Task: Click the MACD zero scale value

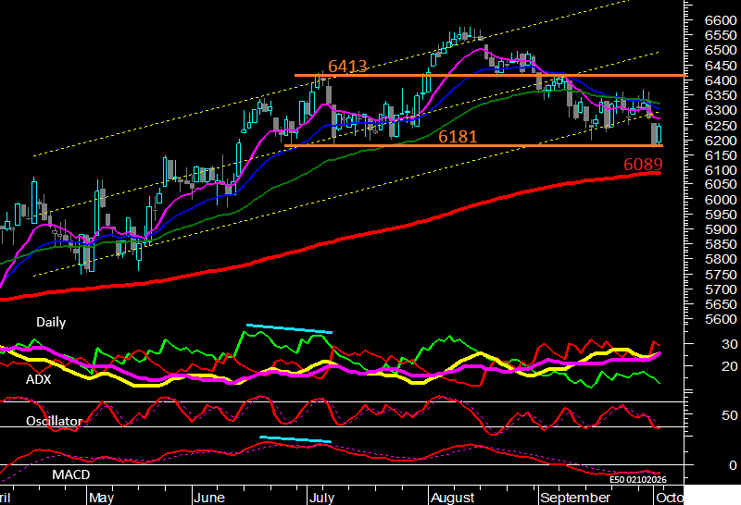Action: coord(732,465)
